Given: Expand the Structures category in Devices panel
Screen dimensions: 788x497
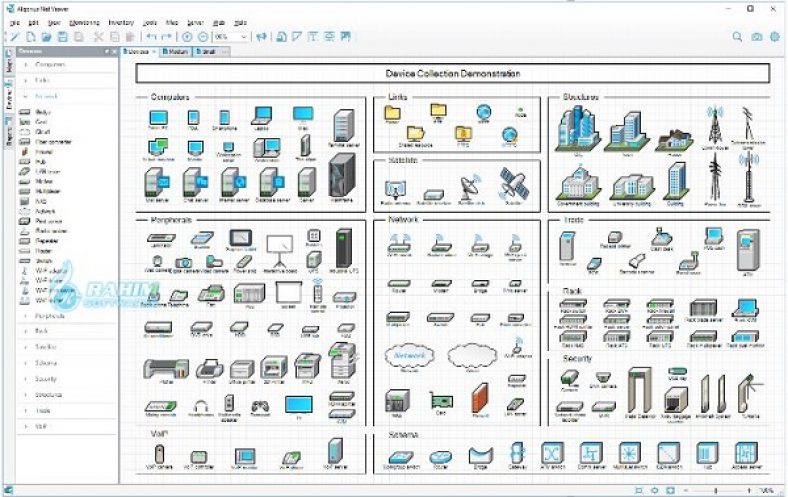Looking at the screenshot, I should coord(26,395).
